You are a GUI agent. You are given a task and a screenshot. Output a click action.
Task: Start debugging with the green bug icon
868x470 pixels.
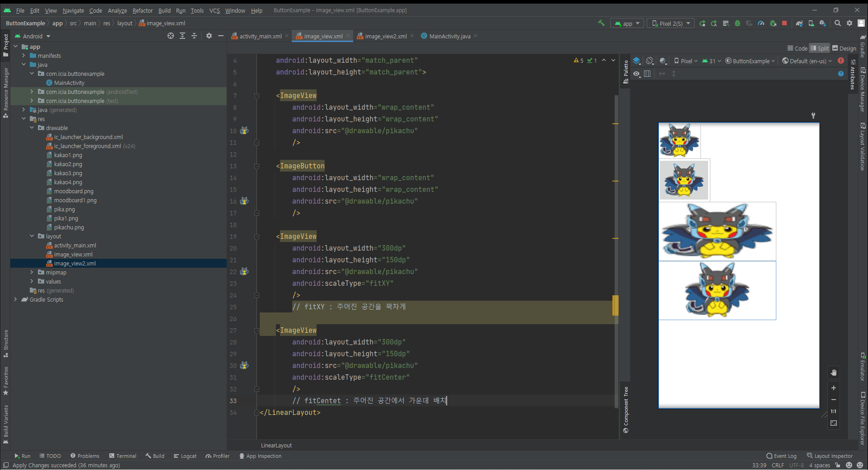click(x=737, y=23)
